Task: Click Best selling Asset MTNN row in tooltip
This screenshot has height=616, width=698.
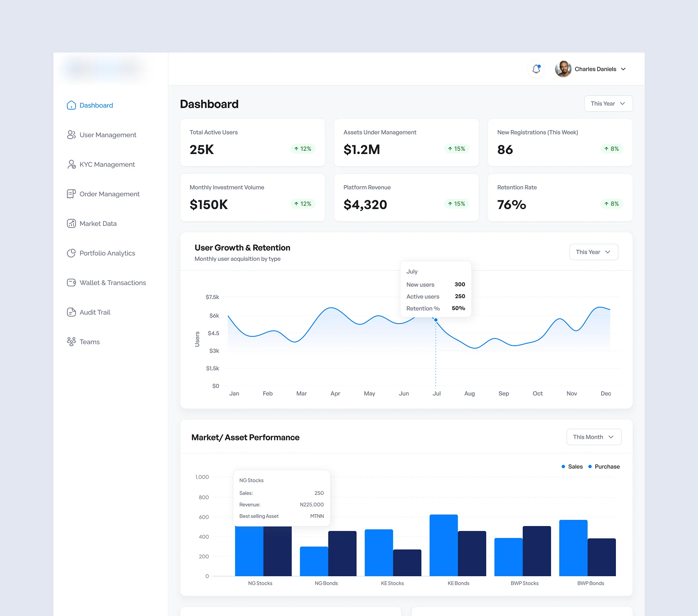Action: pos(282,516)
